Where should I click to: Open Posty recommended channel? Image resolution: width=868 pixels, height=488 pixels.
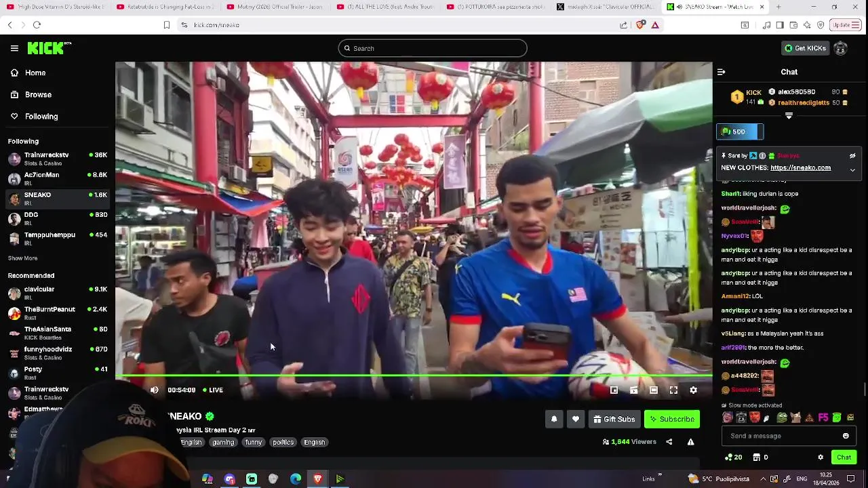[x=58, y=373]
